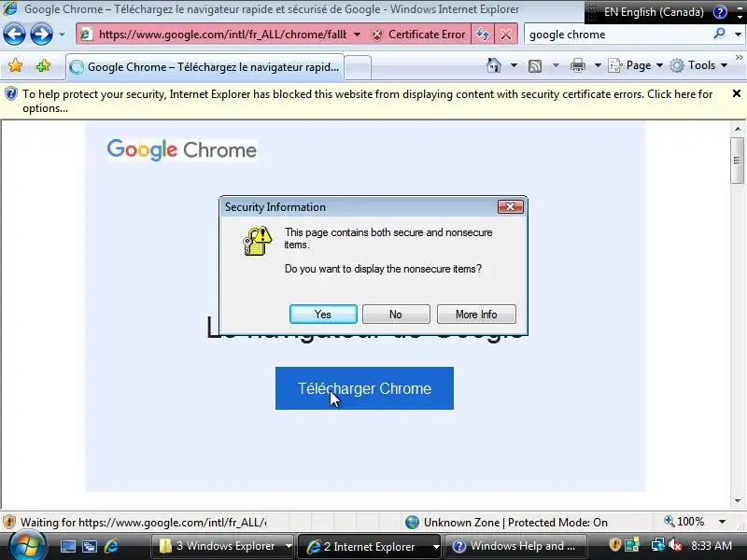
Task: Open the Windows Start orb
Action: [x=26, y=546]
